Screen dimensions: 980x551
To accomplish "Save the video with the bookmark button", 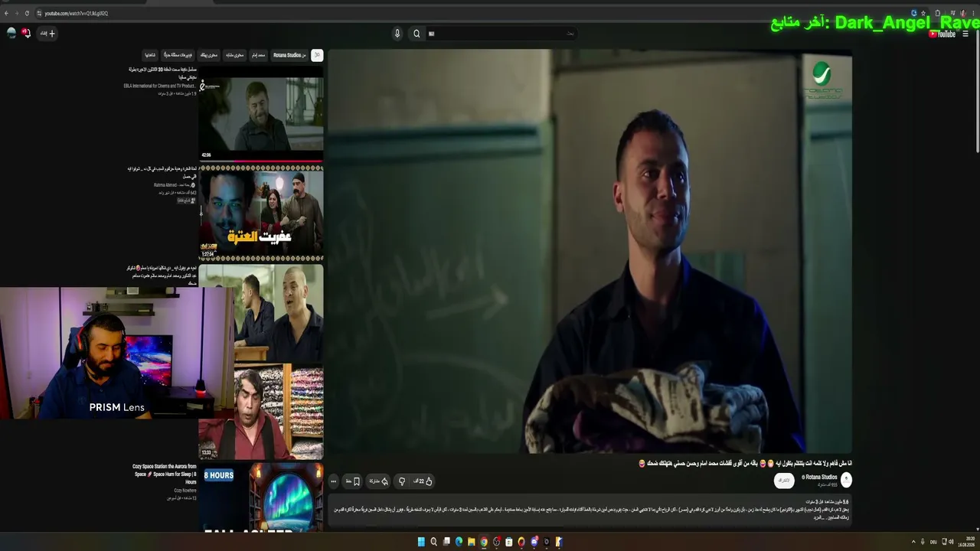I will 353,481.
